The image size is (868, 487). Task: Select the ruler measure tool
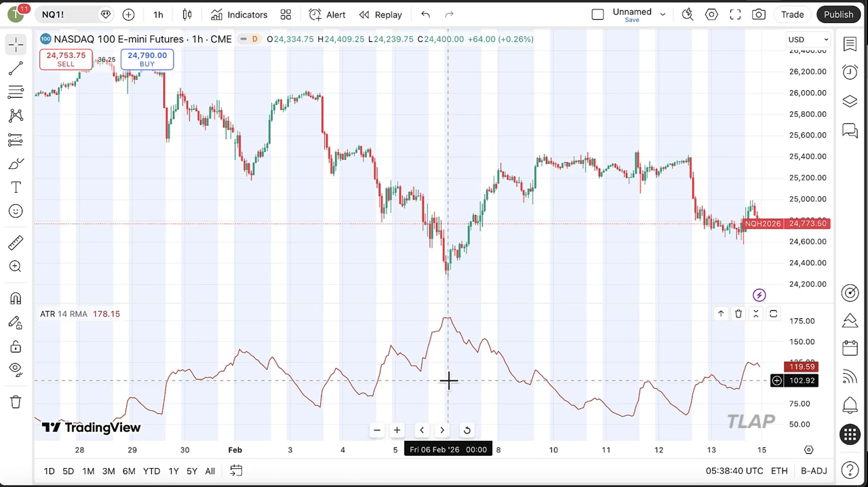click(x=16, y=243)
